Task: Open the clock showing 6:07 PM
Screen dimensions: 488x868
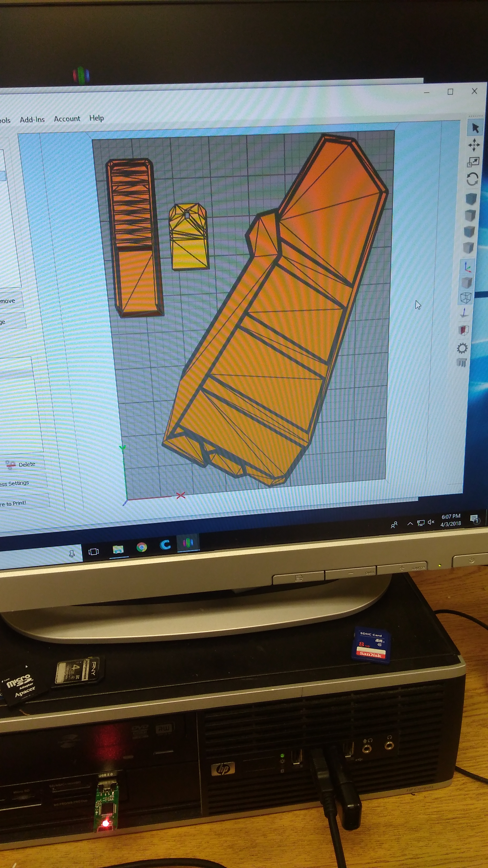Action: [x=451, y=520]
